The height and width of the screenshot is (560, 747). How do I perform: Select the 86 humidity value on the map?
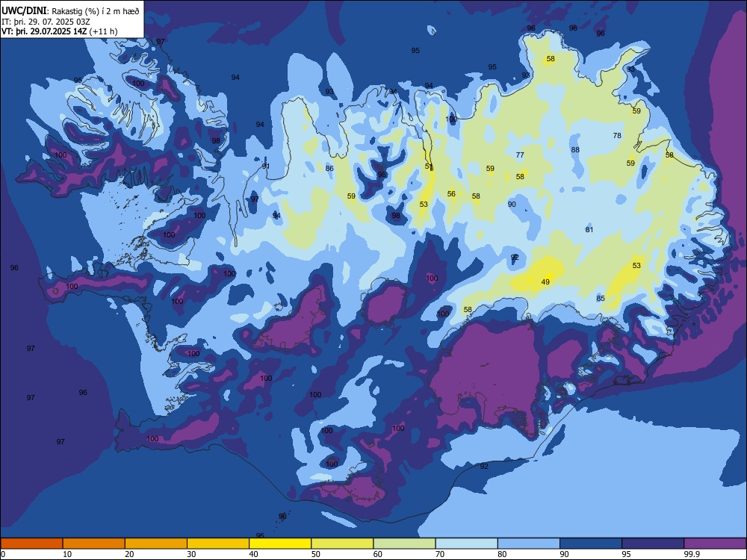coord(329,168)
